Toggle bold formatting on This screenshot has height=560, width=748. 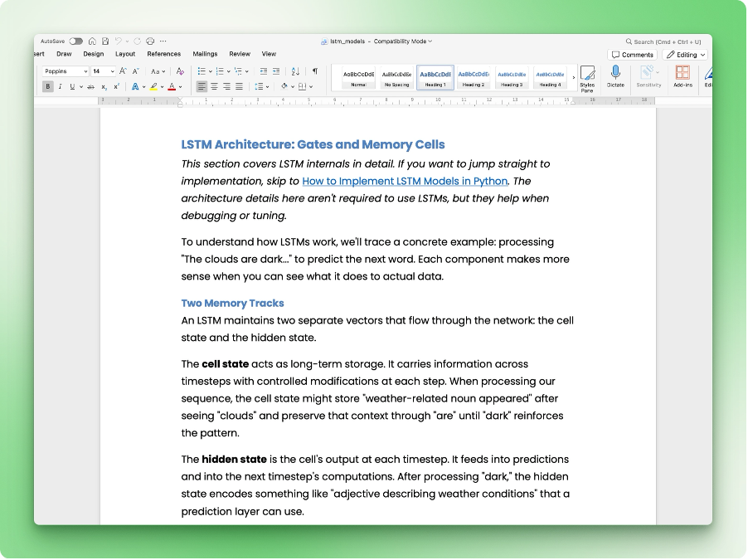tap(48, 85)
